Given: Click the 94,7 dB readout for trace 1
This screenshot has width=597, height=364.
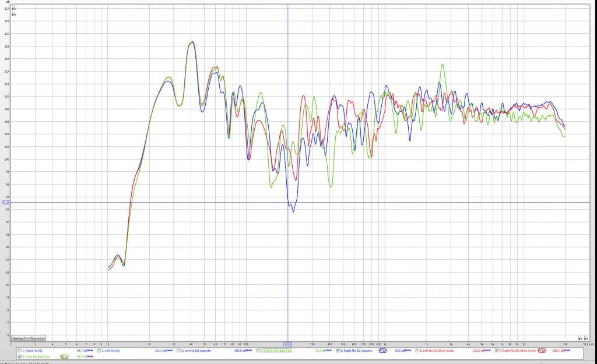Looking at the screenshot, I should [x=82, y=351].
